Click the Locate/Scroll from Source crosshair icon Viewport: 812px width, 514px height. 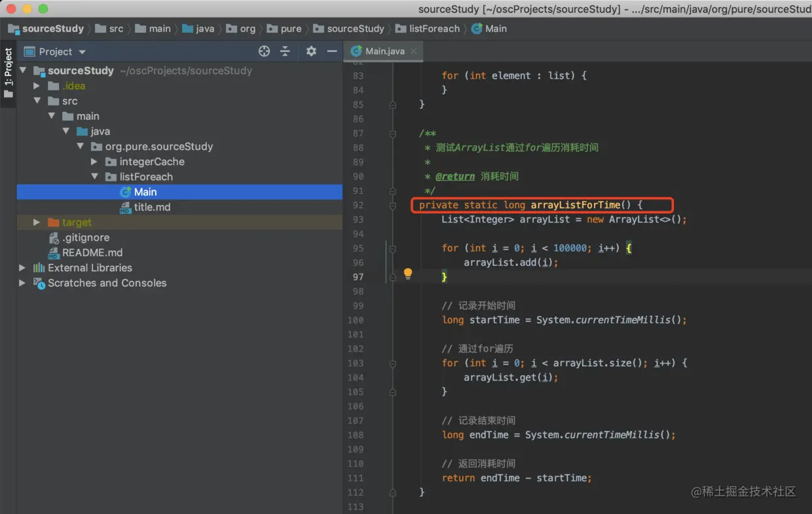(x=265, y=51)
